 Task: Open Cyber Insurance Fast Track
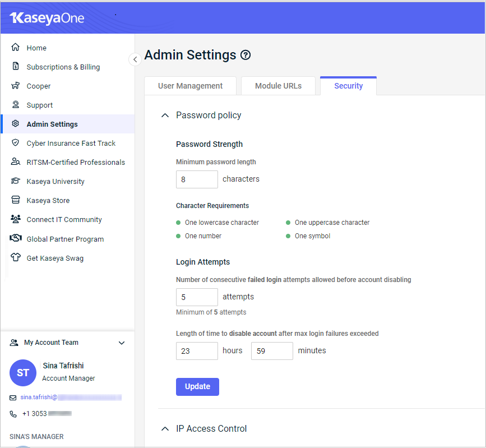[71, 143]
